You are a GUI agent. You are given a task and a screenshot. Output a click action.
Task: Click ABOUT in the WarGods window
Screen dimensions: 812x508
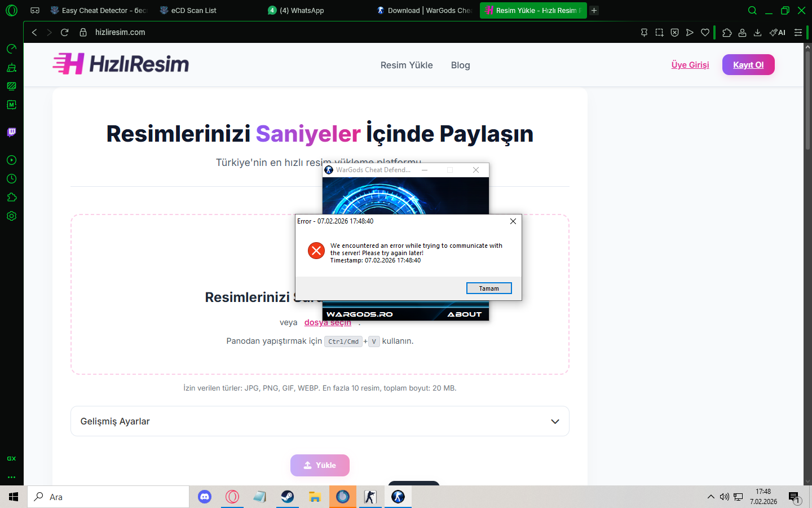[465, 314]
